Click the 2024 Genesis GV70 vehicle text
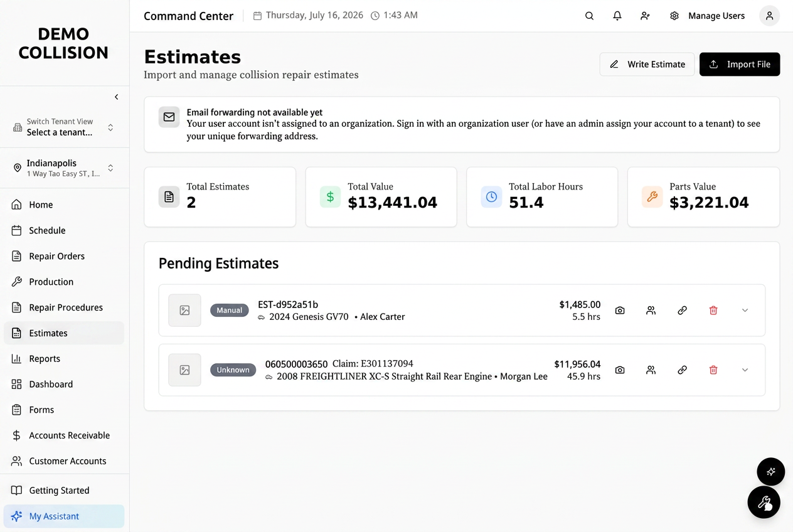Image resolution: width=793 pixels, height=532 pixels. [309, 317]
